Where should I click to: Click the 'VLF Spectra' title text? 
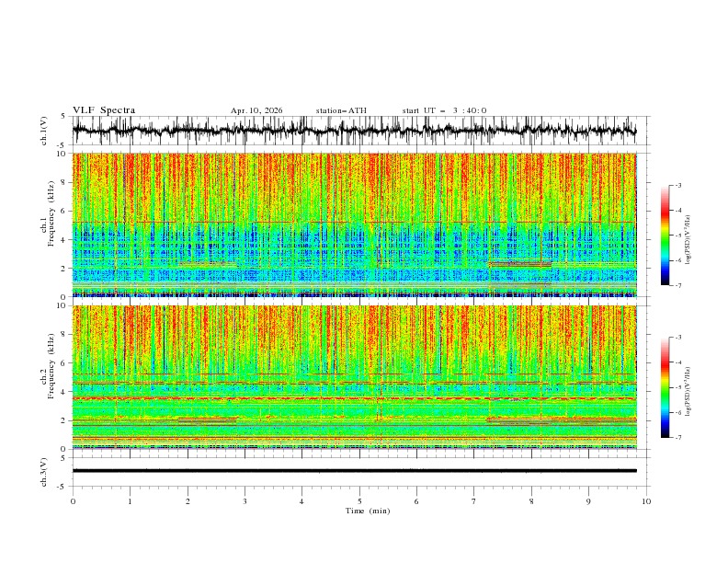point(104,110)
